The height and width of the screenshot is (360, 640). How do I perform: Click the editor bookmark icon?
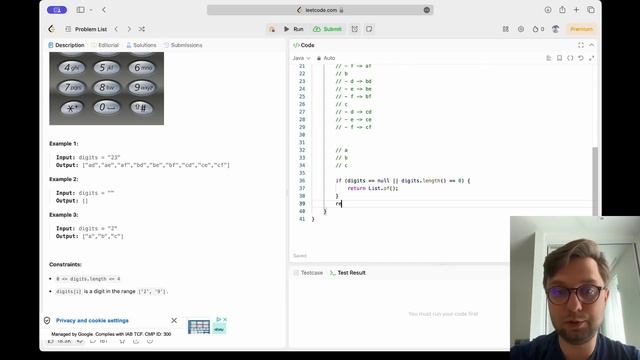tap(560, 58)
